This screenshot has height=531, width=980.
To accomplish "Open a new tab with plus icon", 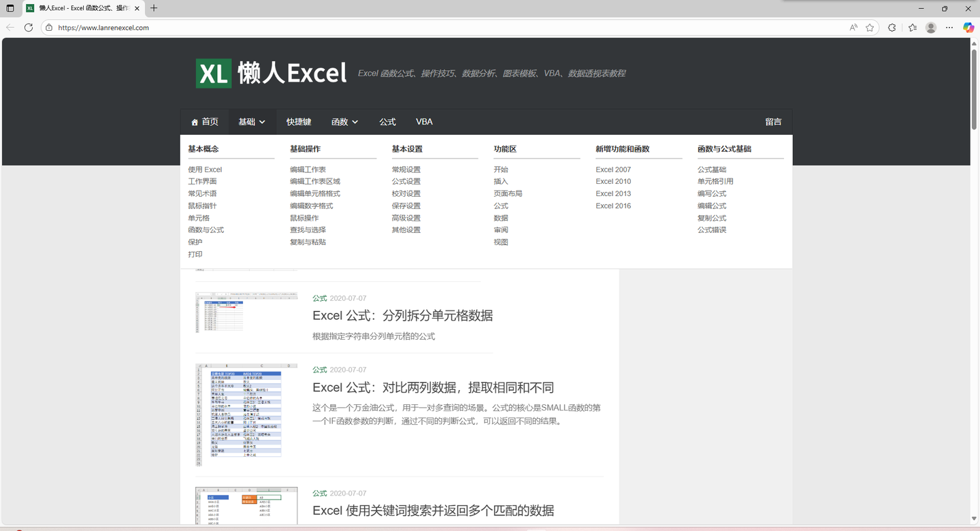I will (154, 8).
